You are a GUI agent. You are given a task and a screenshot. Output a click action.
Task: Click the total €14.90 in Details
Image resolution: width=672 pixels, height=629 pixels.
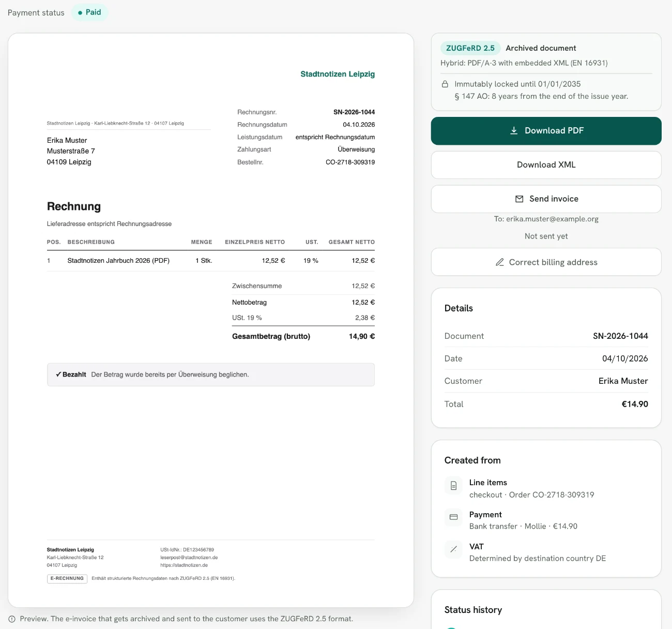click(x=635, y=404)
